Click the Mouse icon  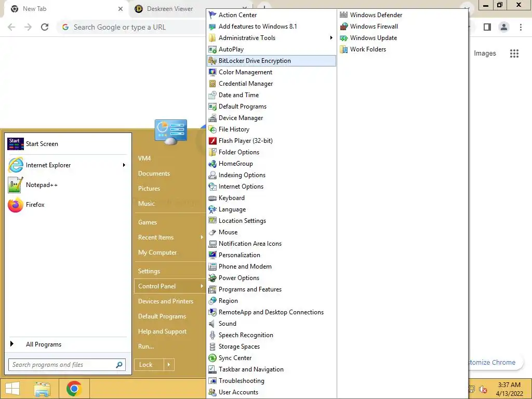coord(212,232)
